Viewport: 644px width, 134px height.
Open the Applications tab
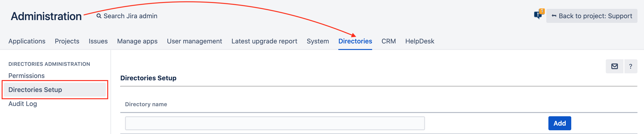click(27, 41)
